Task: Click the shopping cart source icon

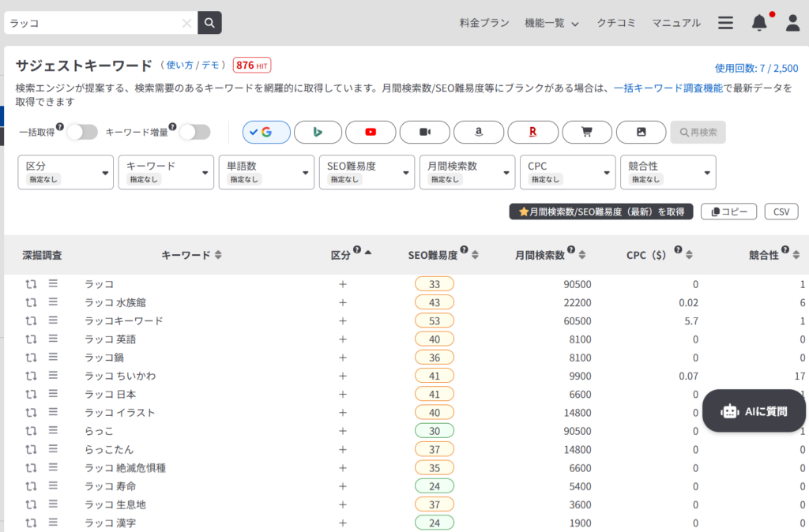Action: 586,132
